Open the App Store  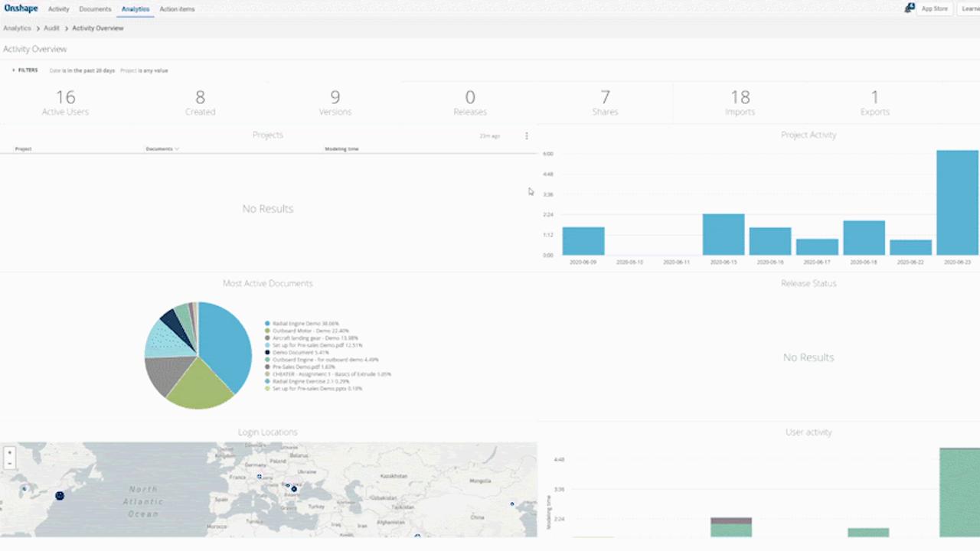click(934, 8)
